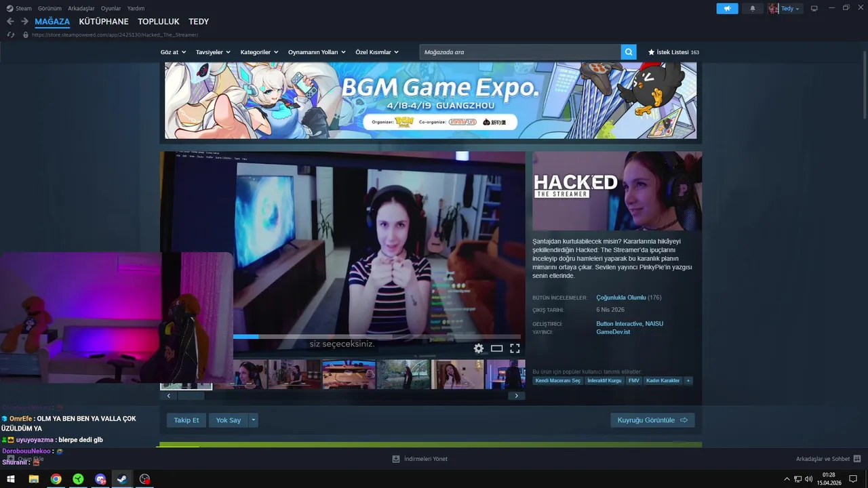The width and height of the screenshot is (868, 488).
Task: Toggle theater mode on the trailer player
Action: pos(497,348)
